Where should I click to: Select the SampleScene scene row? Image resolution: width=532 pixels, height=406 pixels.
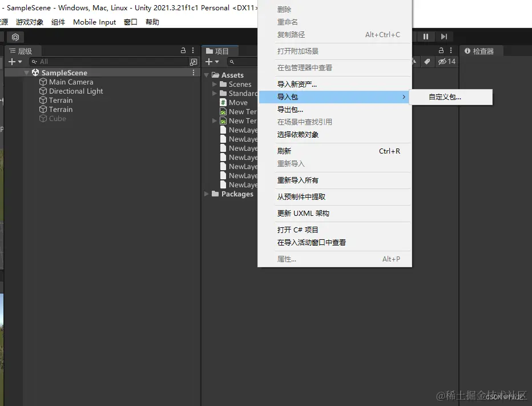point(102,73)
